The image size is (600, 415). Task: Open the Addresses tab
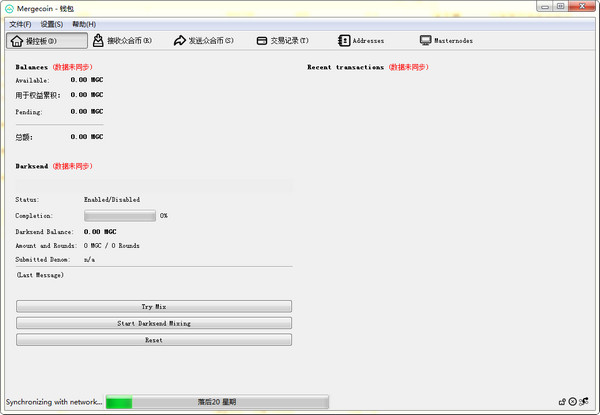[361, 41]
